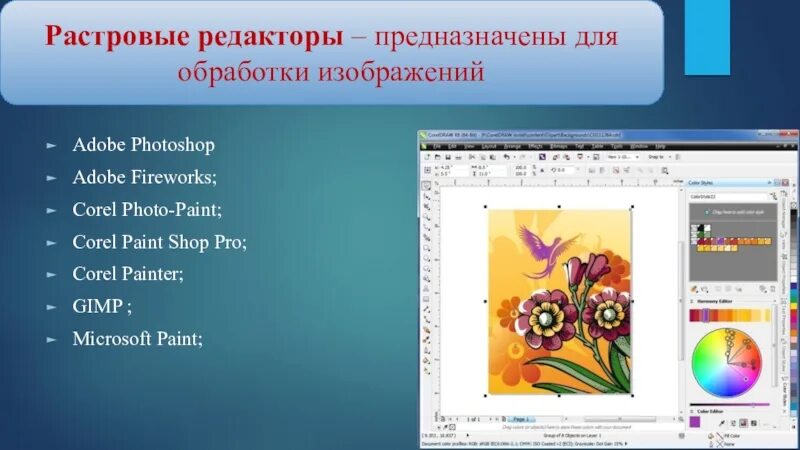Click the Cut scissors toolbar icon

(x=472, y=157)
